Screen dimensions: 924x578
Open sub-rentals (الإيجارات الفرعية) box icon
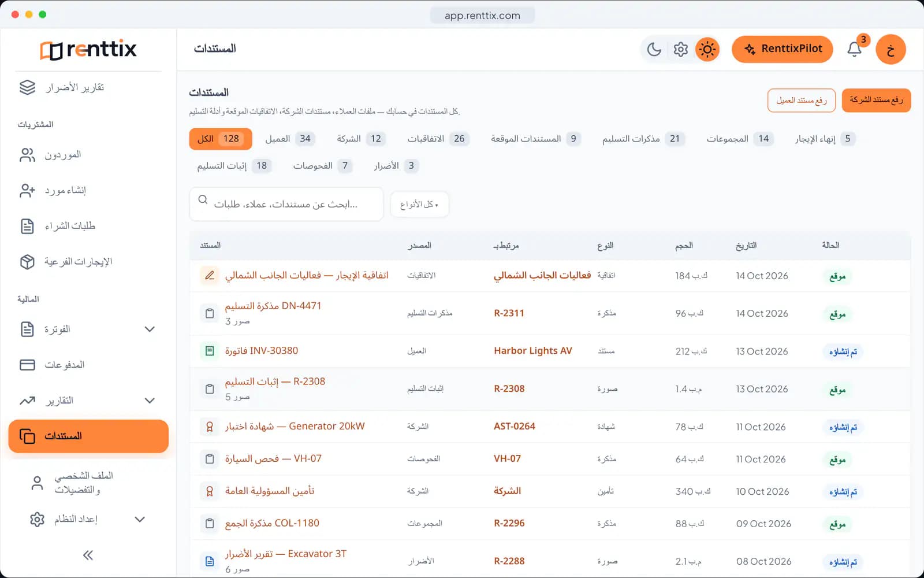[x=27, y=262]
